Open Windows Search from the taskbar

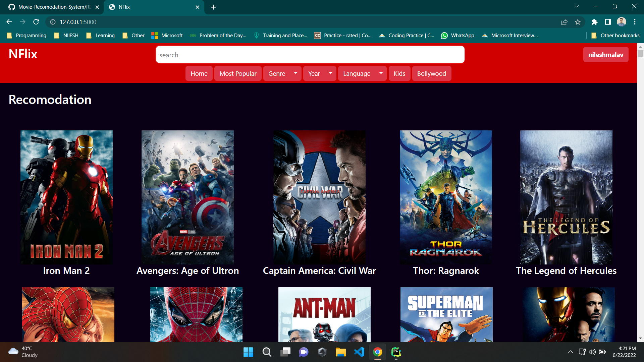267,352
